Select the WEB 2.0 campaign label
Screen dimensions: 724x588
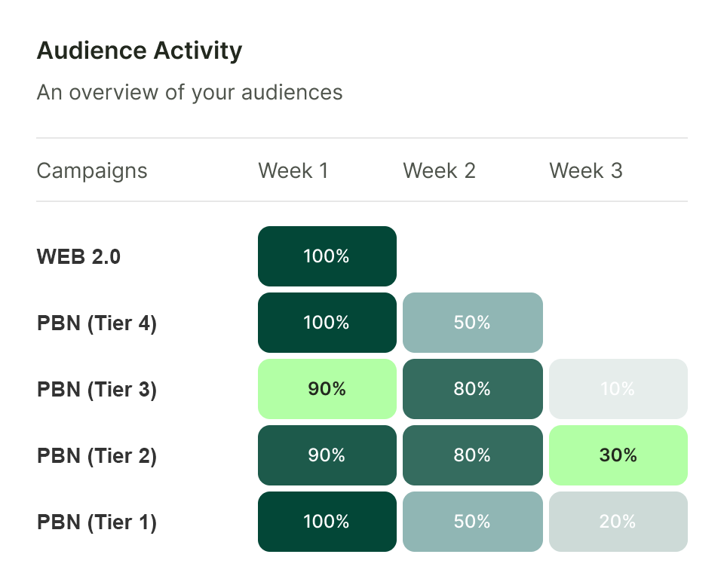[x=78, y=256]
